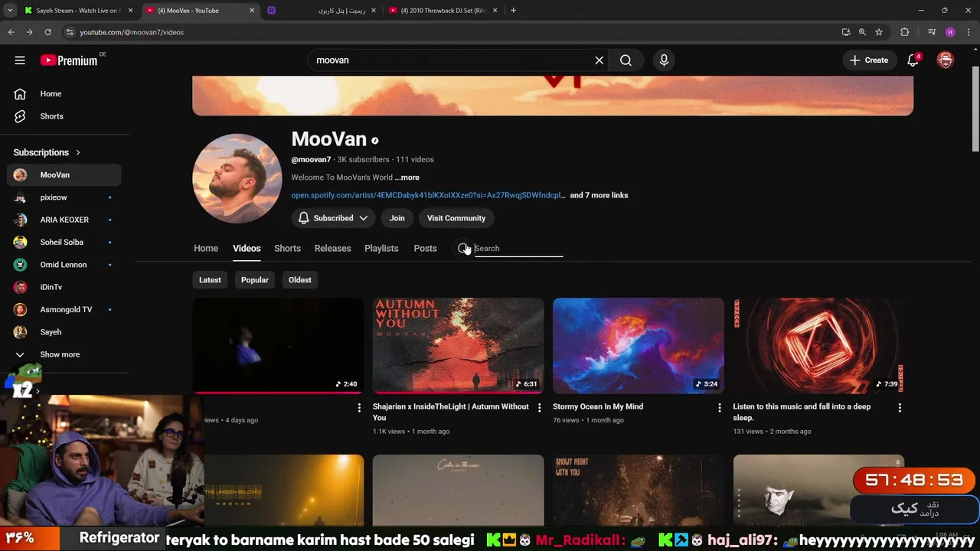Open the notifications bell

tap(913, 60)
